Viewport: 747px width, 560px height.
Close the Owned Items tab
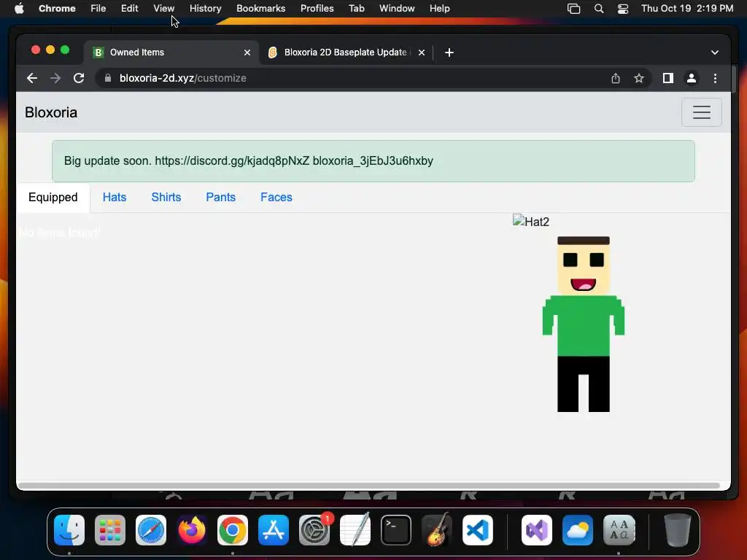(247, 52)
